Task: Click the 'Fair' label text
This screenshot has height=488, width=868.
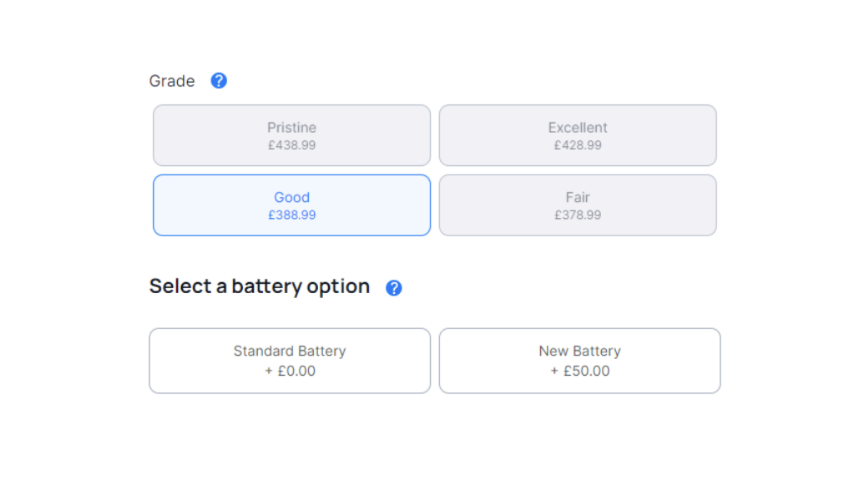Action: point(578,197)
